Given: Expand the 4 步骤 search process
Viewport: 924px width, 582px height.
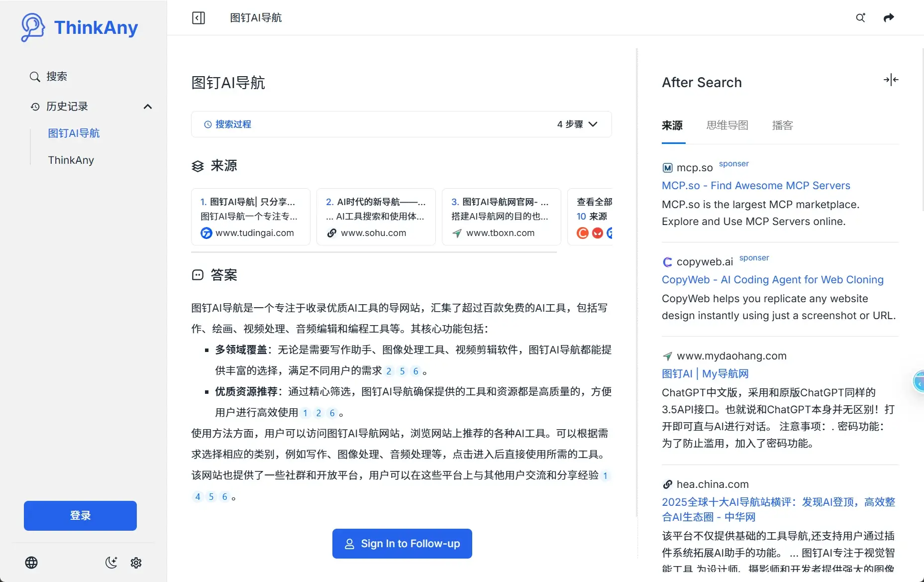Looking at the screenshot, I should click(x=577, y=124).
